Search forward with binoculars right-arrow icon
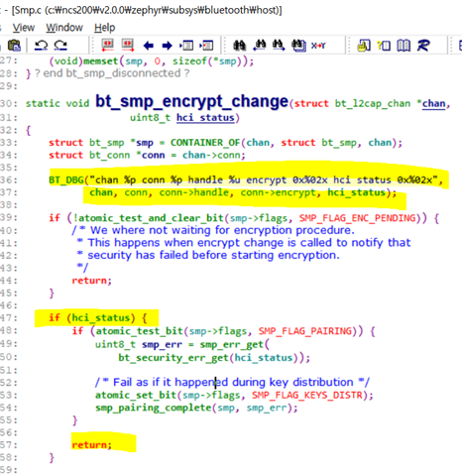 click(279, 46)
